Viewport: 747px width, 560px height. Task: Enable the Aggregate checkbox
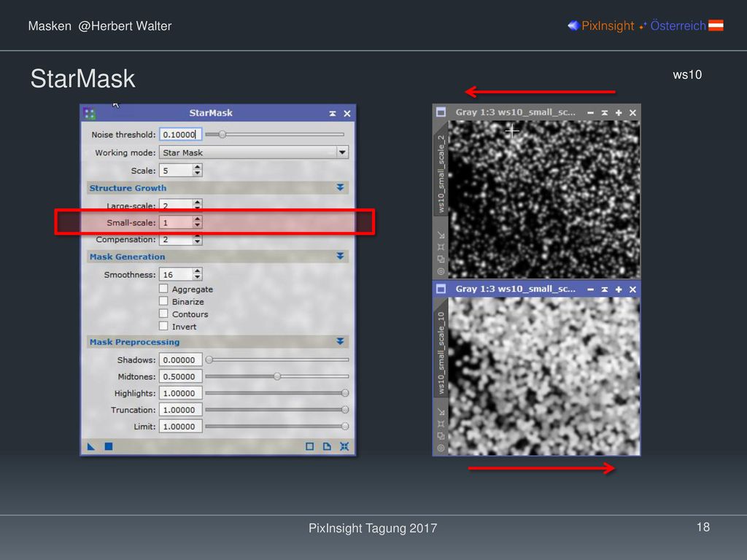pyautogui.click(x=163, y=289)
